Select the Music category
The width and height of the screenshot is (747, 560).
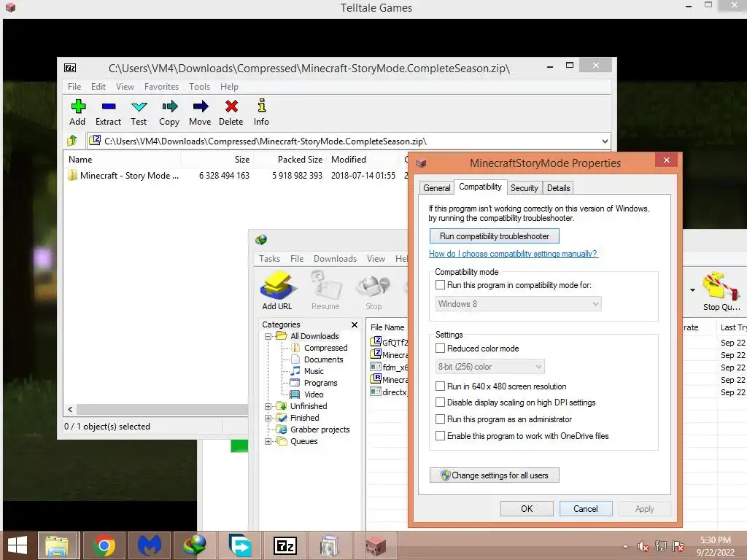(x=314, y=371)
